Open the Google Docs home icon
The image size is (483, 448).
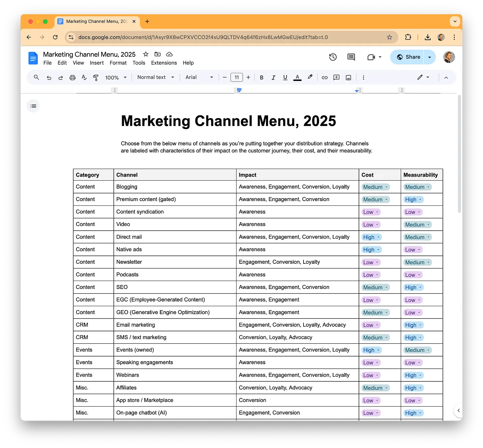pos(33,58)
